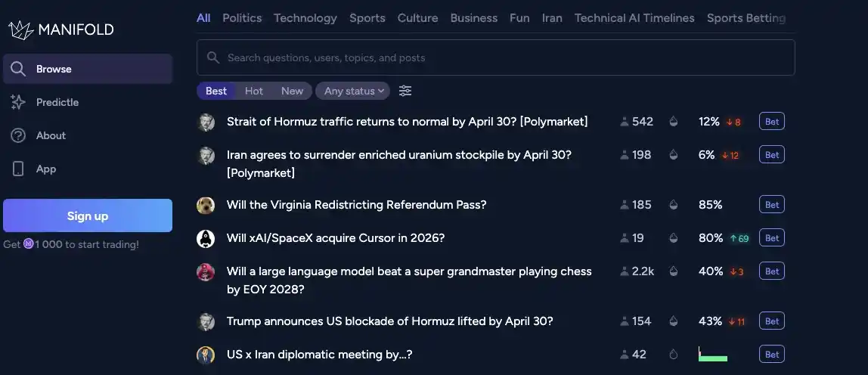Viewport: 868px width, 375px height.
Task: Click the About question mark icon
Action: pyautogui.click(x=17, y=135)
